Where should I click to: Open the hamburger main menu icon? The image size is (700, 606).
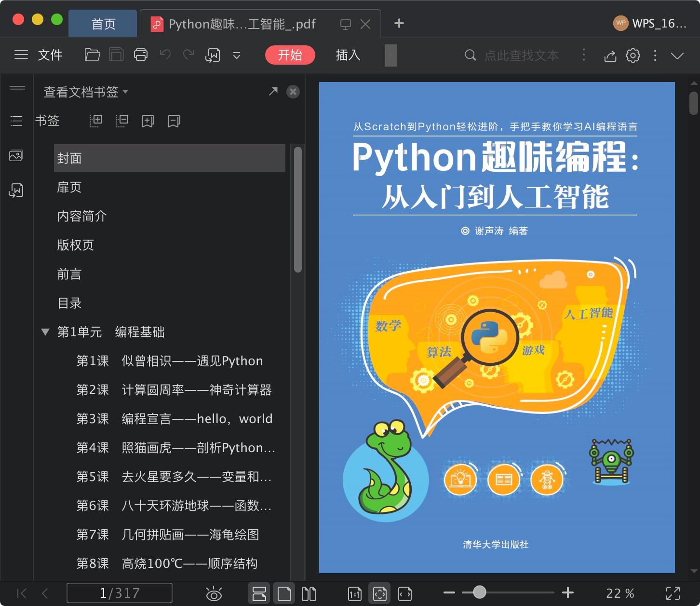coord(21,55)
